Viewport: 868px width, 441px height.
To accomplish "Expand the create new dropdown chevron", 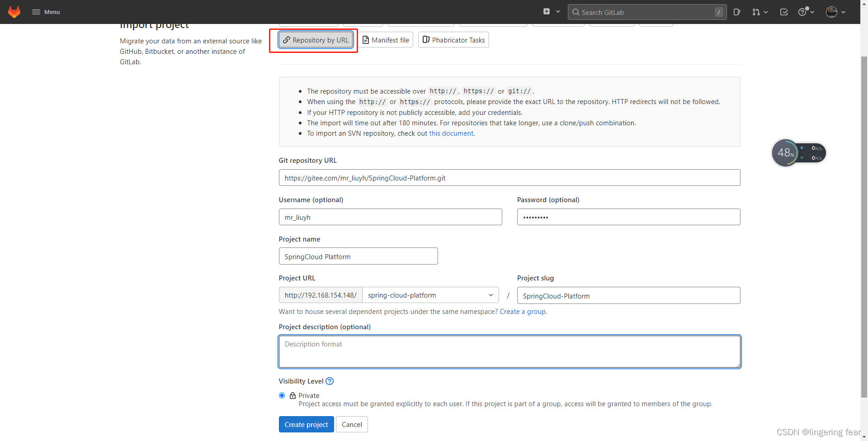I will tap(558, 12).
